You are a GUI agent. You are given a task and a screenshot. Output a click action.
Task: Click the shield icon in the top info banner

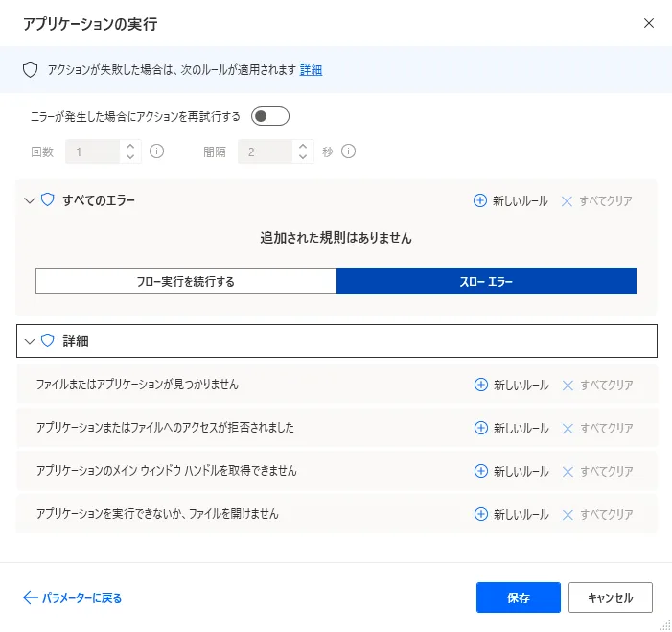click(x=30, y=70)
